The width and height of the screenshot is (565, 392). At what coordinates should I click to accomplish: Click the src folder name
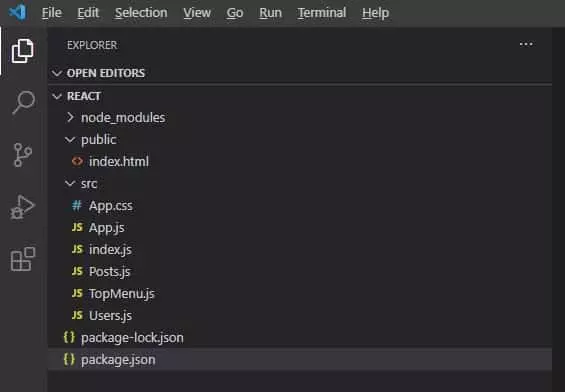click(x=89, y=184)
